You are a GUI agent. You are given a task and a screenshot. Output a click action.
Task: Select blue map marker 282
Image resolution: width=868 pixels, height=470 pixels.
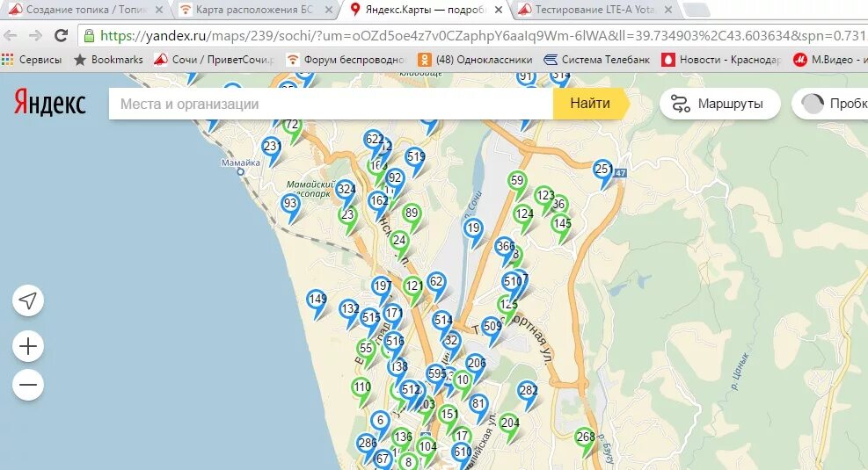click(528, 392)
